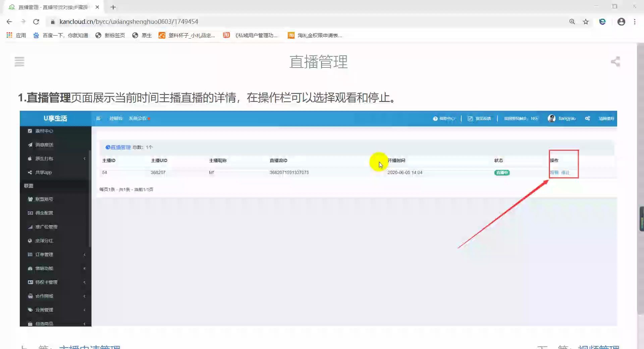Expand the 订单管理 chevron

(x=85, y=254)
